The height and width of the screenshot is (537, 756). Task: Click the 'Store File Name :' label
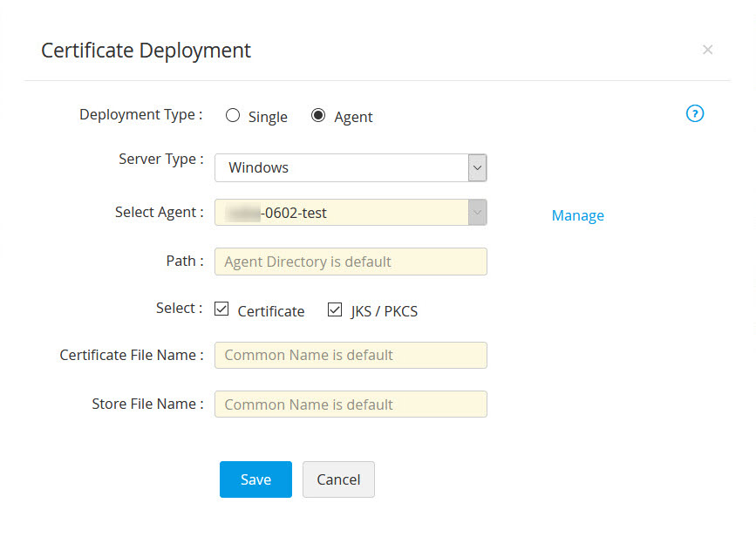point(146,404)
